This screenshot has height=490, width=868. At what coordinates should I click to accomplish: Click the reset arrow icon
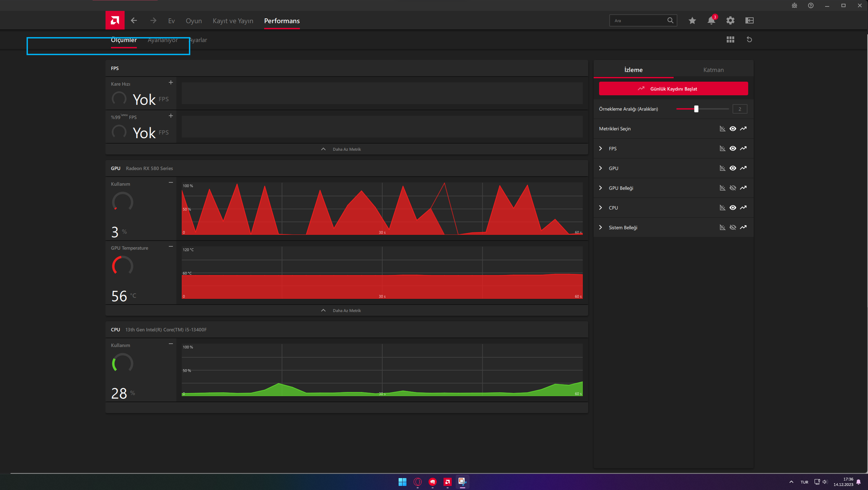pyautogui.click(x=749, y=39)
